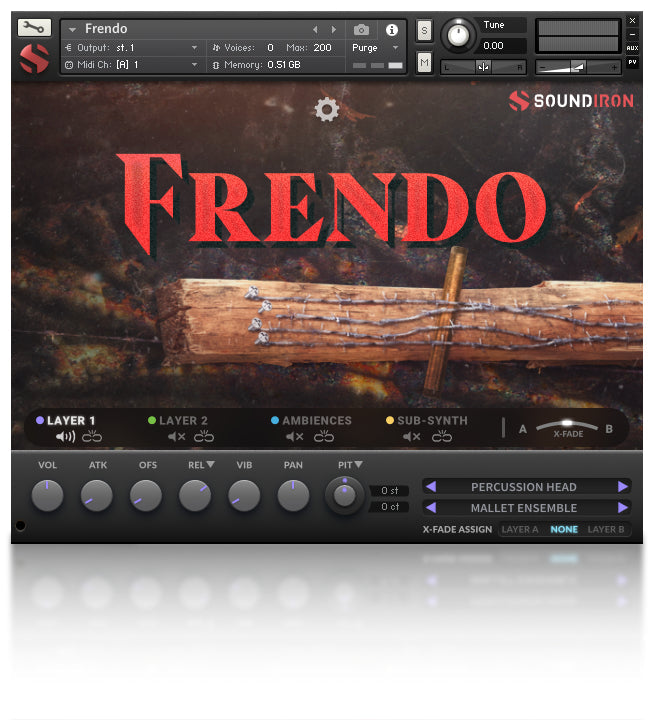Switch to the Ambiences tab
This screenshot has width=654, height=720.
pos(316,421)
